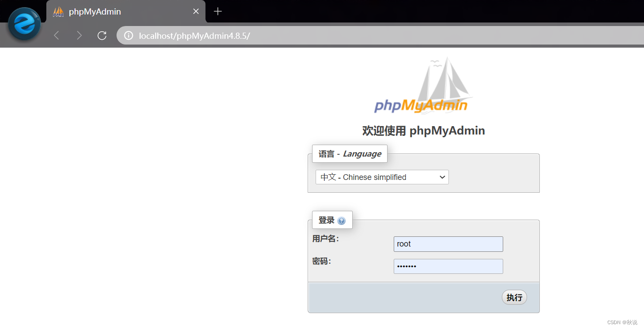This screenshot has width=644, height=329.
Task: Click the phpMyAdmin sailboat logo
Action: pyautogui.click(x=423, y=85)
